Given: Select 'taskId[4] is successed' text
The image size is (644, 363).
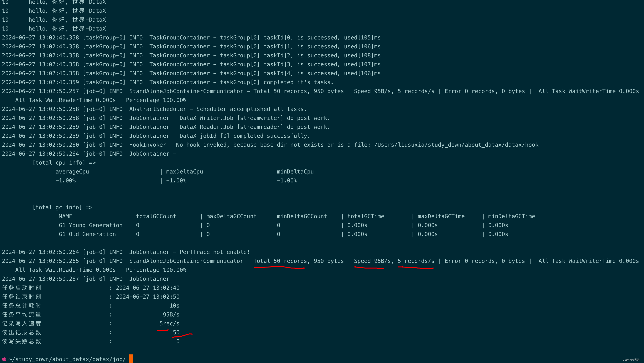Looking at the screenshot, I should pyautogui.click(x=300, y=74).
